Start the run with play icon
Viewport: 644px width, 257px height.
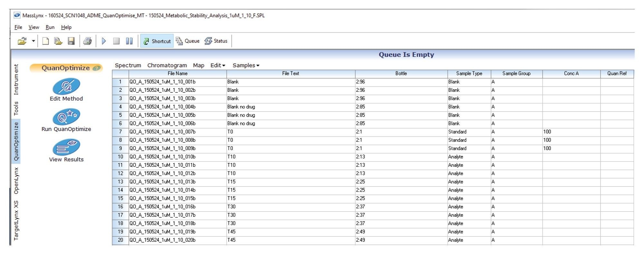click(x=104, y=41)
